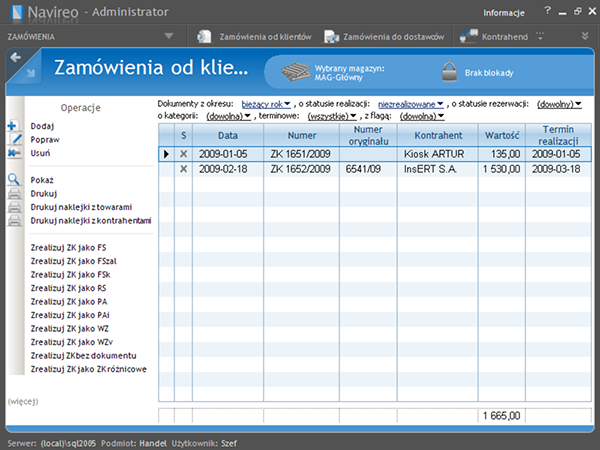
Task: Click the printer icon beside Drukuj
Action: click(13, 193)
